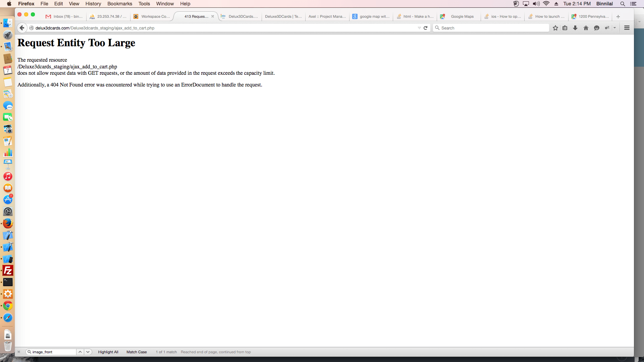Click the Firebug bug icon
Viewport: 644px width, 362px height.
(607, 28)
